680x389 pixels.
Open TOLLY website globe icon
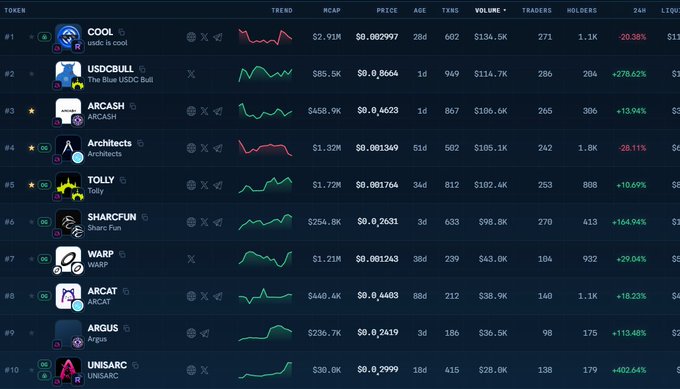click(191, 185)
